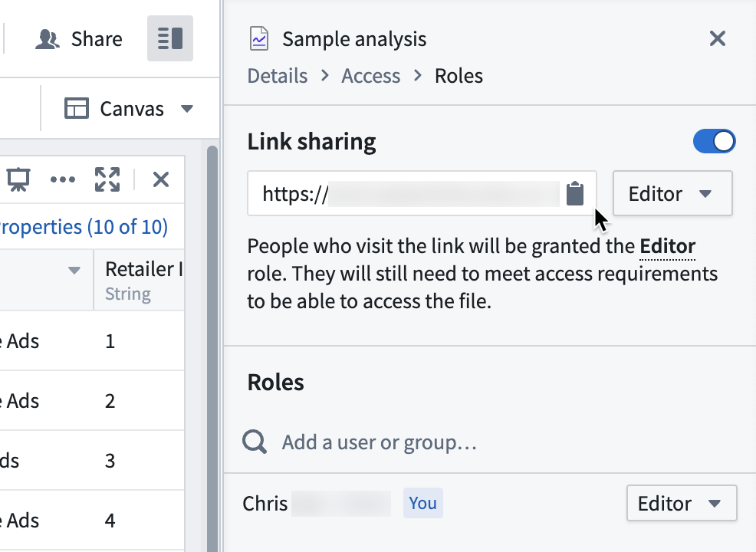Toggle the sidebar panel icon

(x=170, y=38)
